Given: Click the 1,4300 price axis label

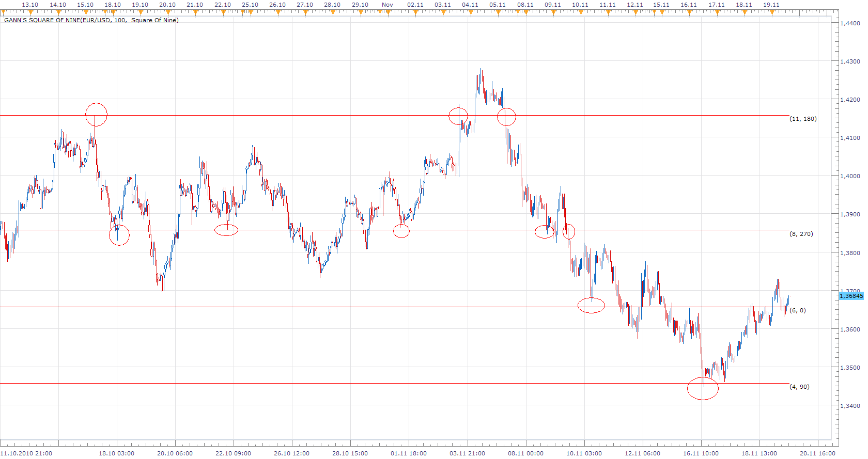Looking at the screenshot, I should pyautogui.click(x=850, y=61).
